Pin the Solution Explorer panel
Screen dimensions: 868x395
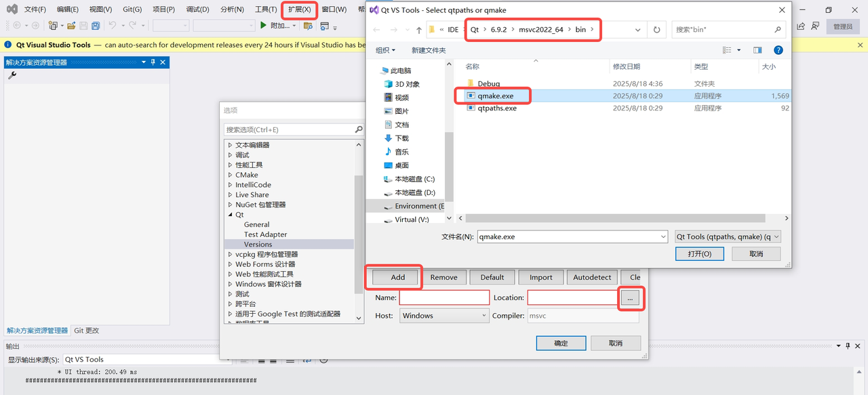point(153,62)
